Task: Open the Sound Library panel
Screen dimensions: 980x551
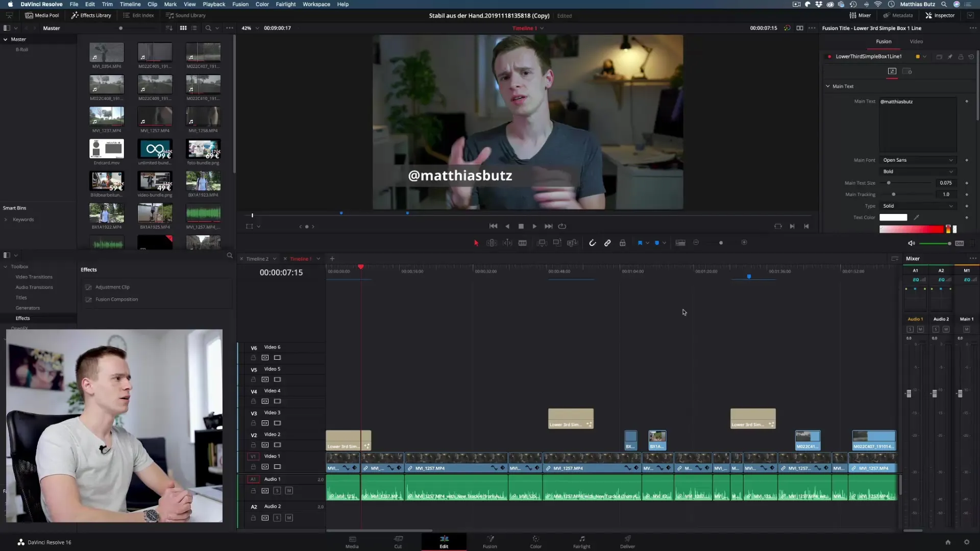Action: (185, 15)
